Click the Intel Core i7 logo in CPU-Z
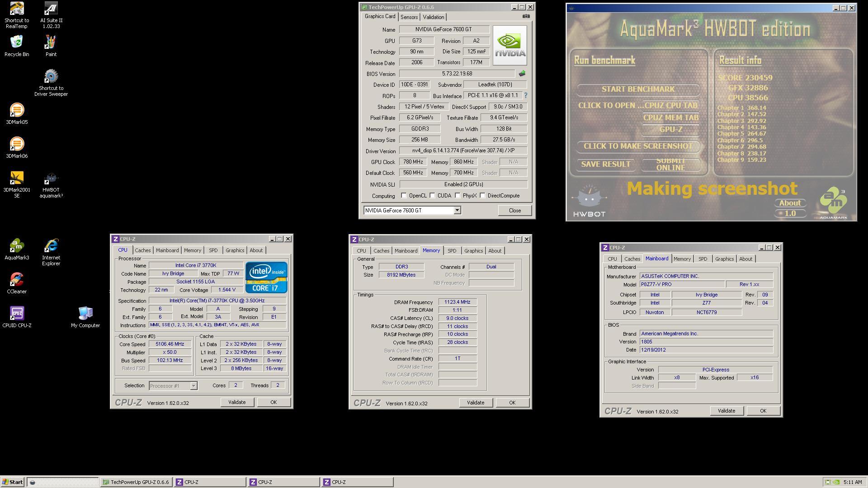Screen dimensions: 868x488 pyautogui.click(x=266, y=277)
